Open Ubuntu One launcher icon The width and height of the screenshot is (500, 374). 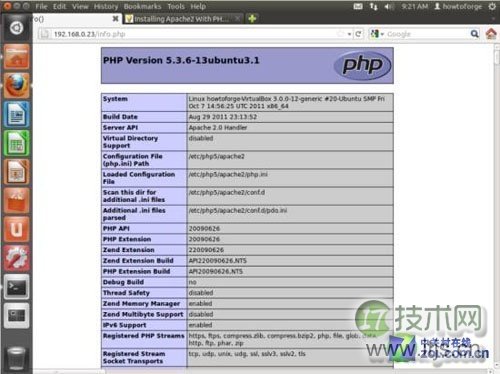[x=16, y=229]
